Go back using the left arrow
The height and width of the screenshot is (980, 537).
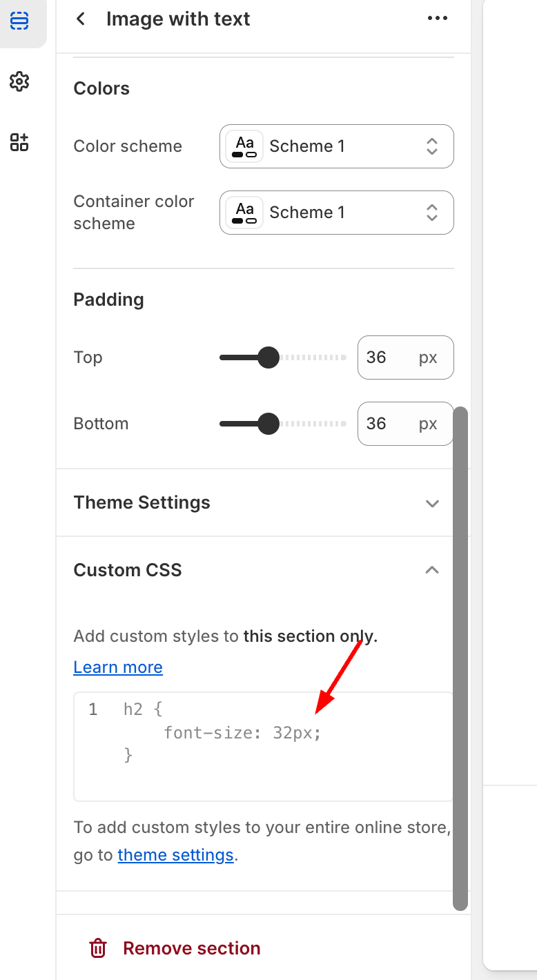click(81, 19)
